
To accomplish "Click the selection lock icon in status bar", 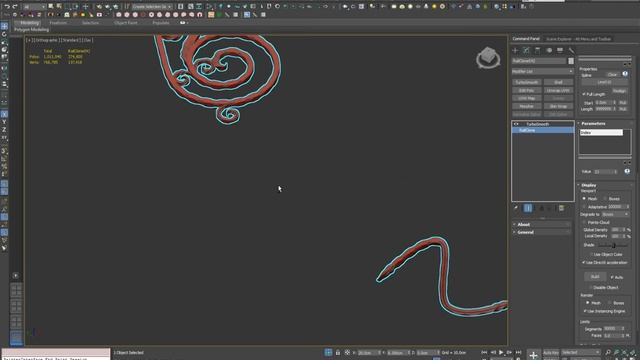I will (338, 352).
